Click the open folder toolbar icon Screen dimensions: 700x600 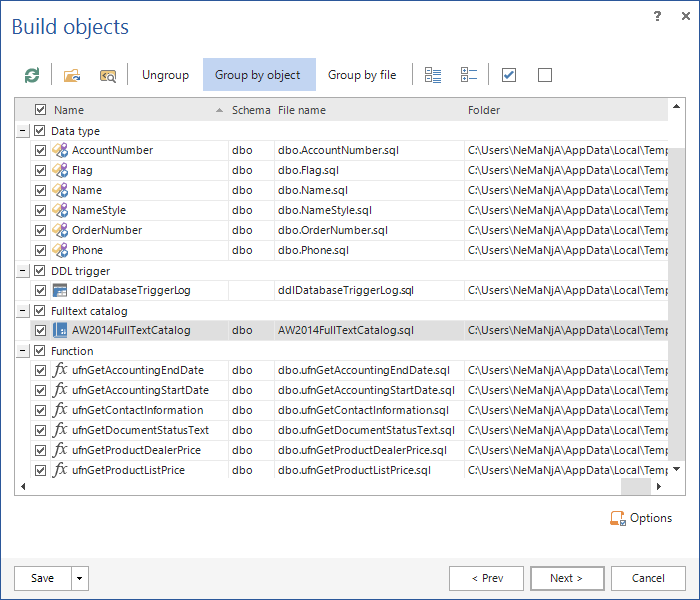[x=71, y=75]
